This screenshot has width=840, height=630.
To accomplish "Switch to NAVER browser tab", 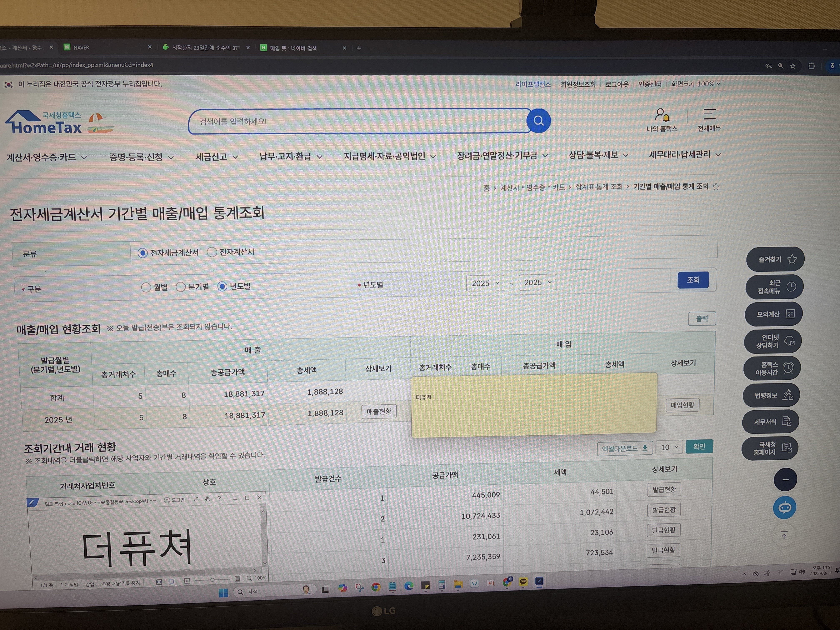I will tap(108, 47).
